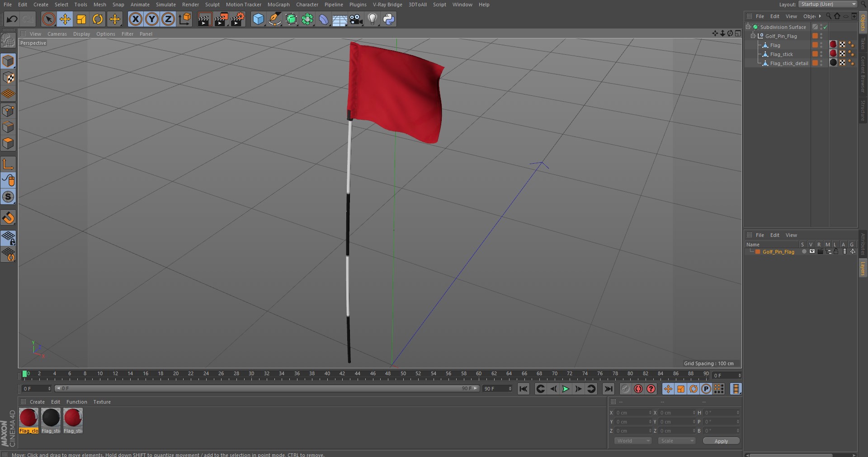Select the Live Selection tool
Image resolution: width=868 pixels, height=457 pixels.
pyautogui.click(x=48, y=19)
